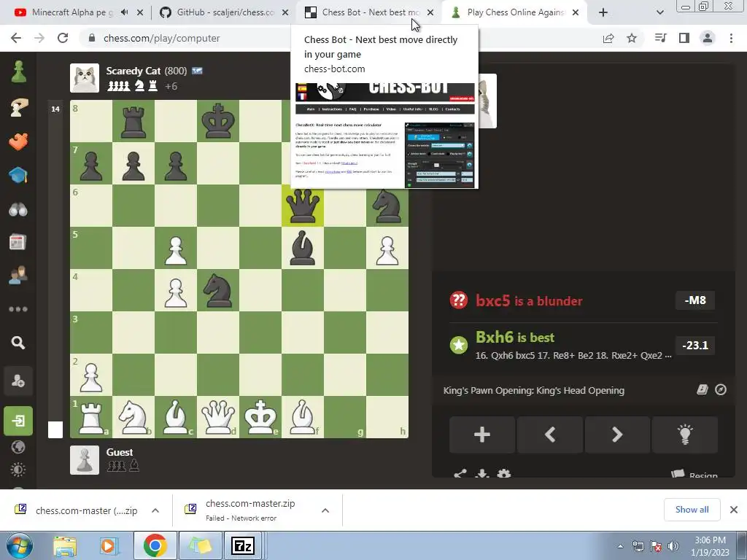Click the evaluation bar beside the board
This screenshot has width=747, height=560.
pos(55,269)
